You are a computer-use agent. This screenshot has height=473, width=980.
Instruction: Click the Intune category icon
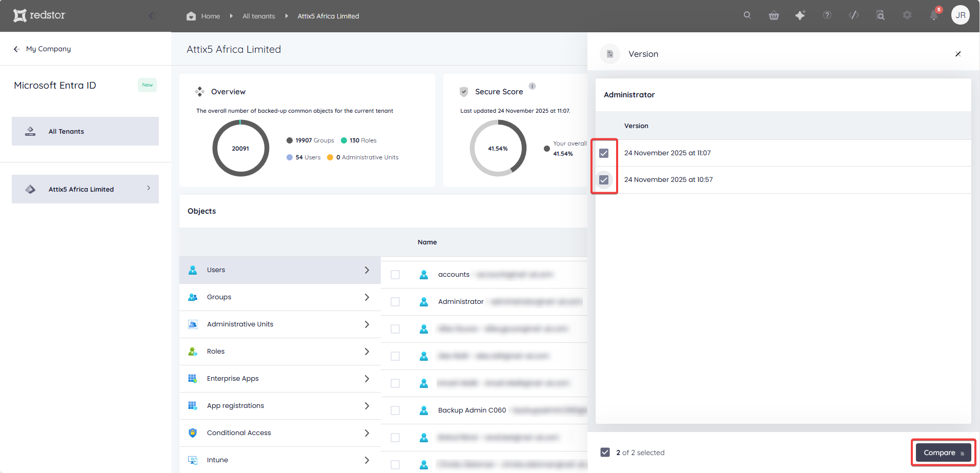click(x=193, y=460)
